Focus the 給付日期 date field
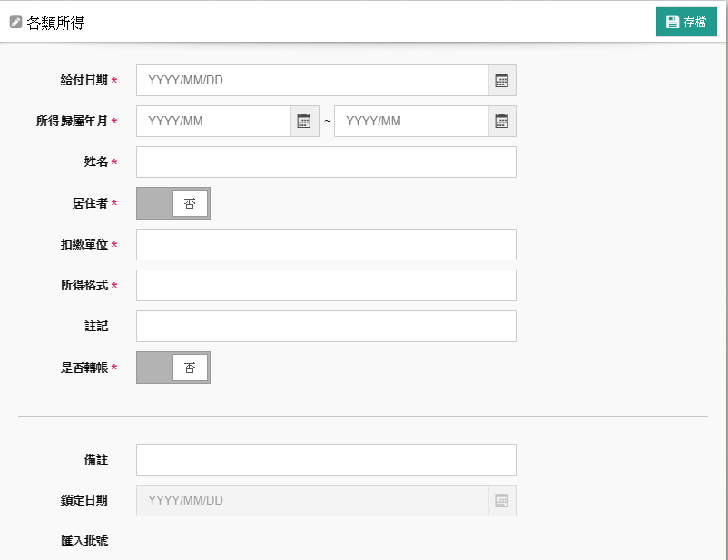728x560 pixels. pyautogui.click(x=312, y=81)
